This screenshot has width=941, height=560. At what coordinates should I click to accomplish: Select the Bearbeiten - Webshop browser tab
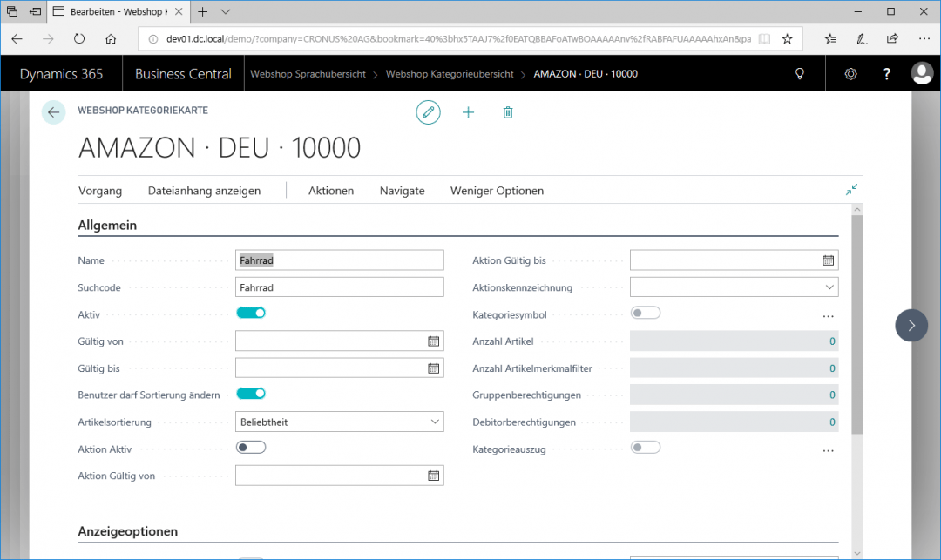pos(118,11)
